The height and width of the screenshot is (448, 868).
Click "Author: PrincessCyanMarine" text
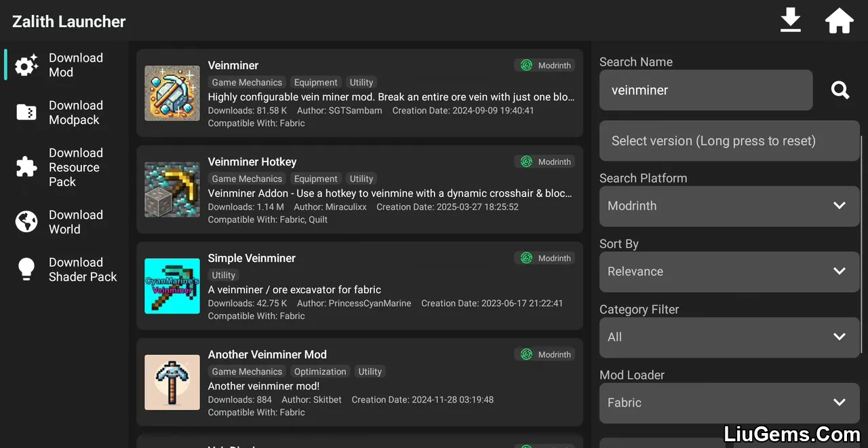354,303
